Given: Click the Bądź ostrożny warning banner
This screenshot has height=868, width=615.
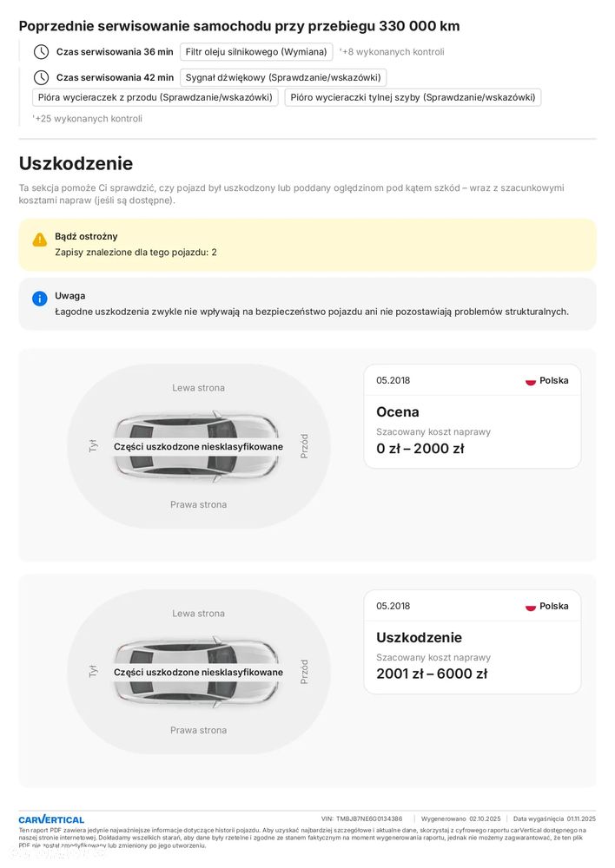Looking at the screenshot, I should coord(307,245).
